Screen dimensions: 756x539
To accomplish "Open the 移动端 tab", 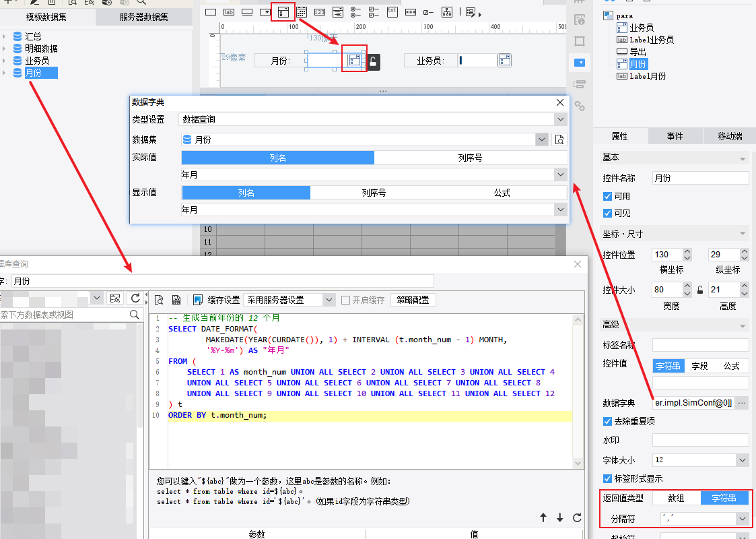I will tap(730, 137).
